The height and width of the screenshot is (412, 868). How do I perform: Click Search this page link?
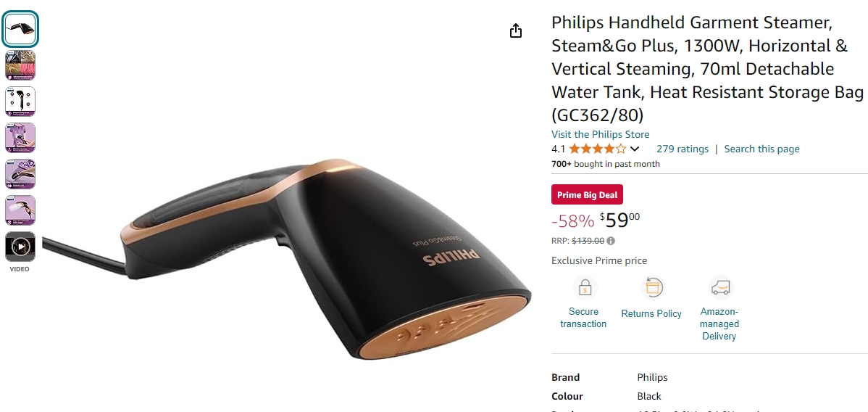pos(761,149)
